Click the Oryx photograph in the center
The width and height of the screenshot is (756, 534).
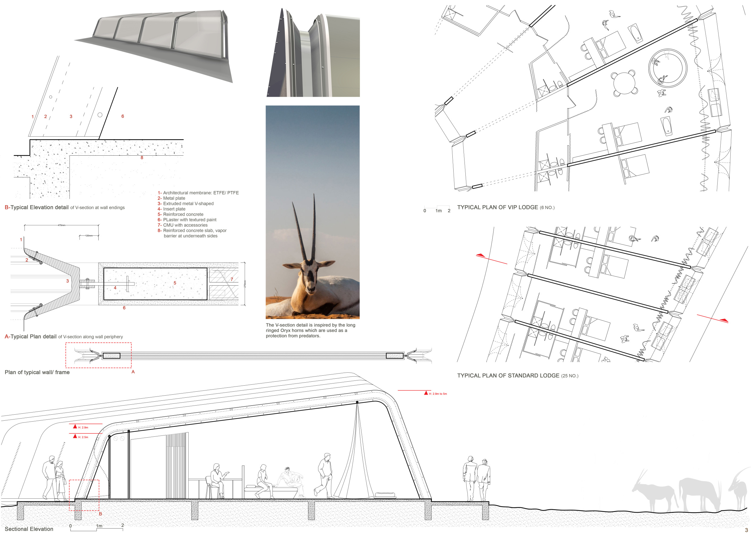click(x=312, y=212)
